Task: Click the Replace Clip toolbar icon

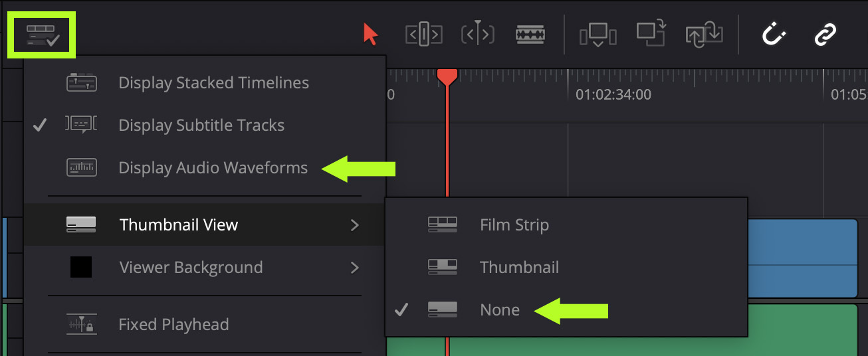Action: (x=705, y=34)
